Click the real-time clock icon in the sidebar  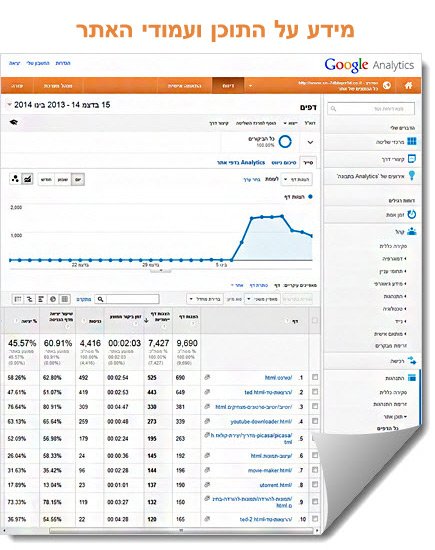(411, 214)
